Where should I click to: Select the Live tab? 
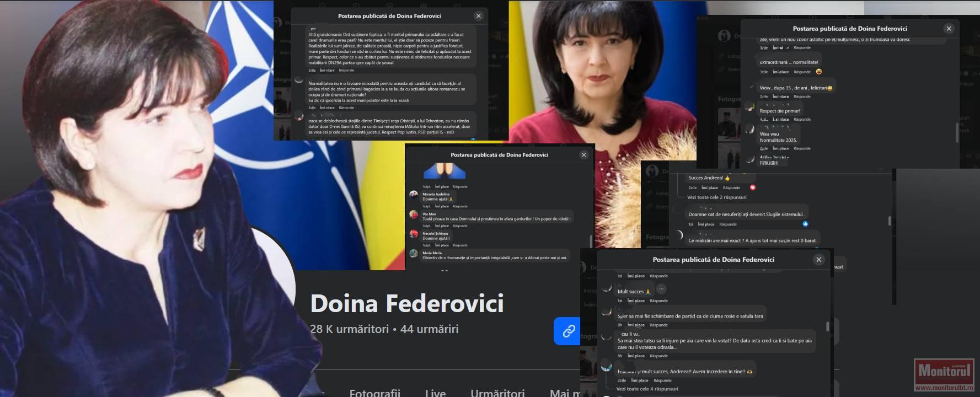(x=435, y=392)
